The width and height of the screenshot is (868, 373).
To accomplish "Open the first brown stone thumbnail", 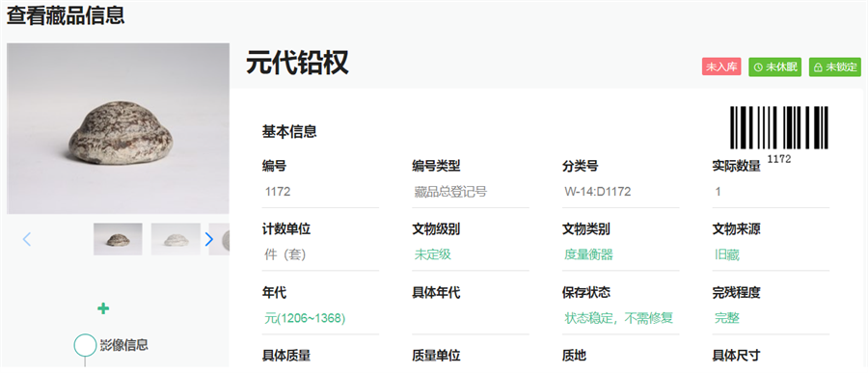I will (118, 239).
